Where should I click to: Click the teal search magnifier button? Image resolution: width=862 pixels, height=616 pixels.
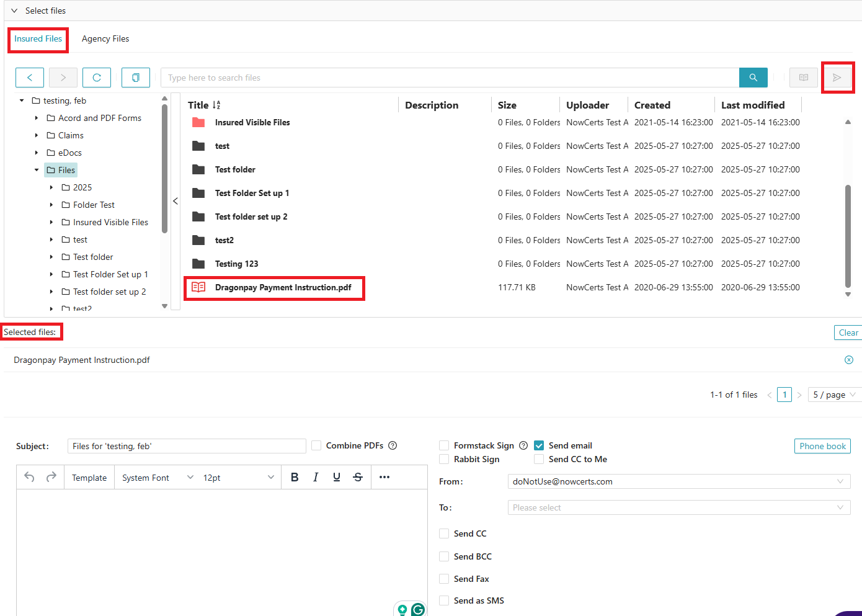753,78
